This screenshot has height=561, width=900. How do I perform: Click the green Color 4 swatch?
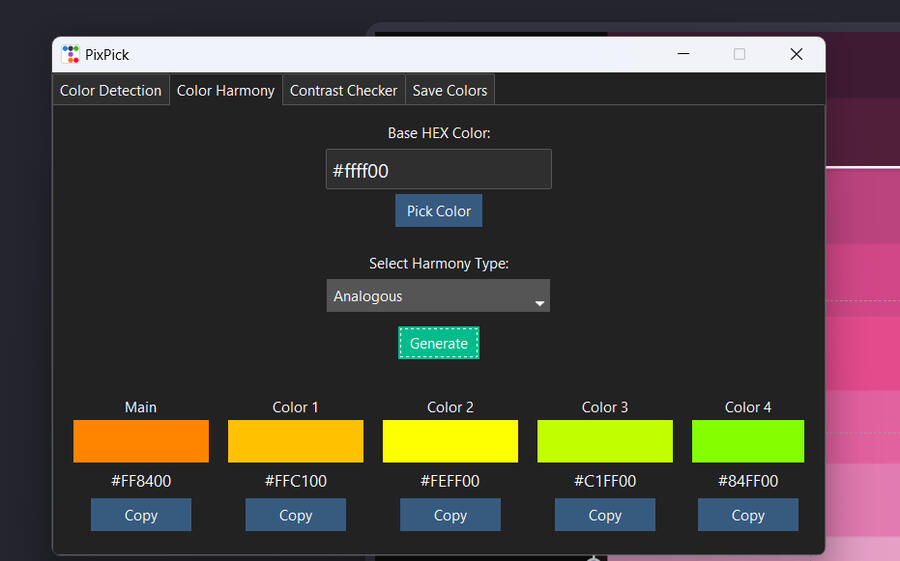pyautogui.click(x=748, y=441)
